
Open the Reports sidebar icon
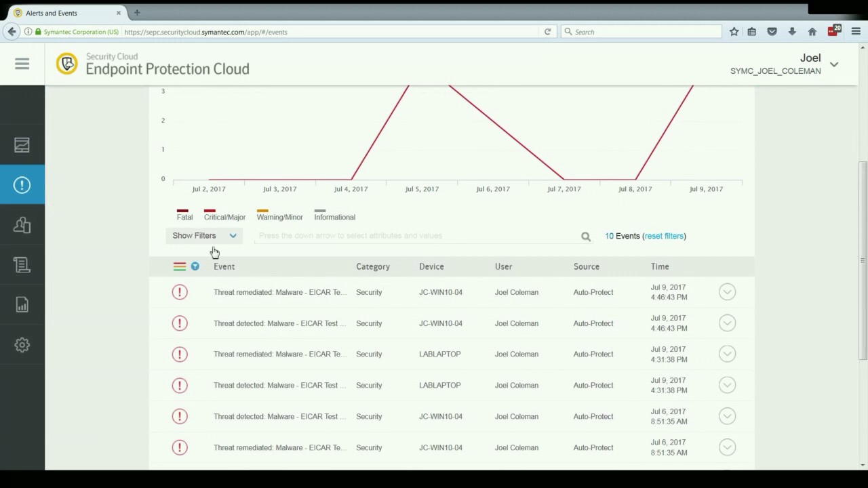coord(22,304)
